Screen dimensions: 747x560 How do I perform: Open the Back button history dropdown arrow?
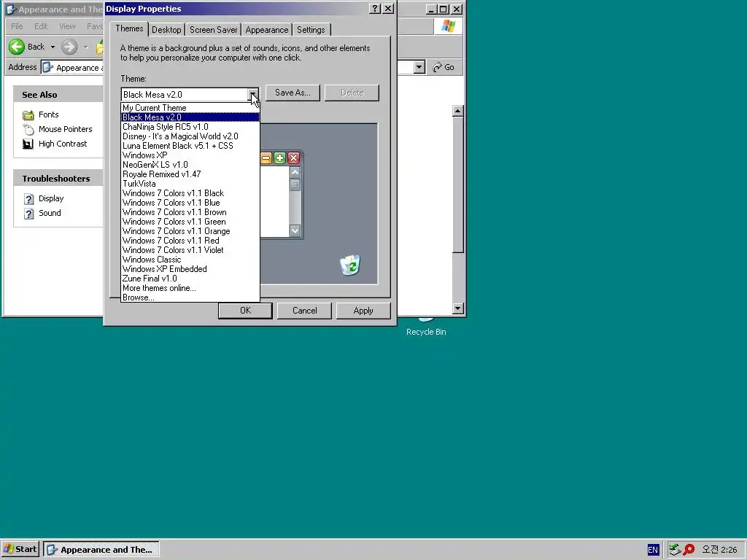(53, 47)
